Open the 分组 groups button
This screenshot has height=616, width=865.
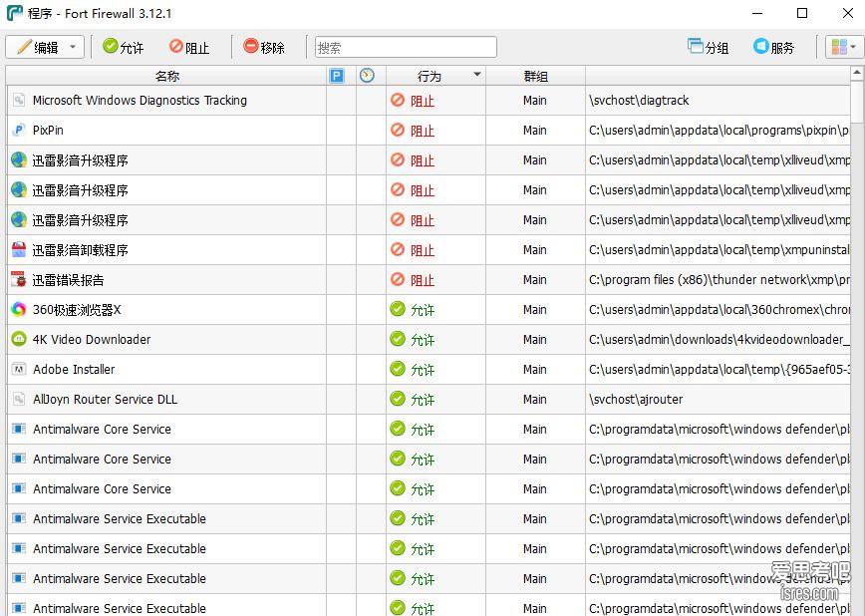tap(708, 48)
